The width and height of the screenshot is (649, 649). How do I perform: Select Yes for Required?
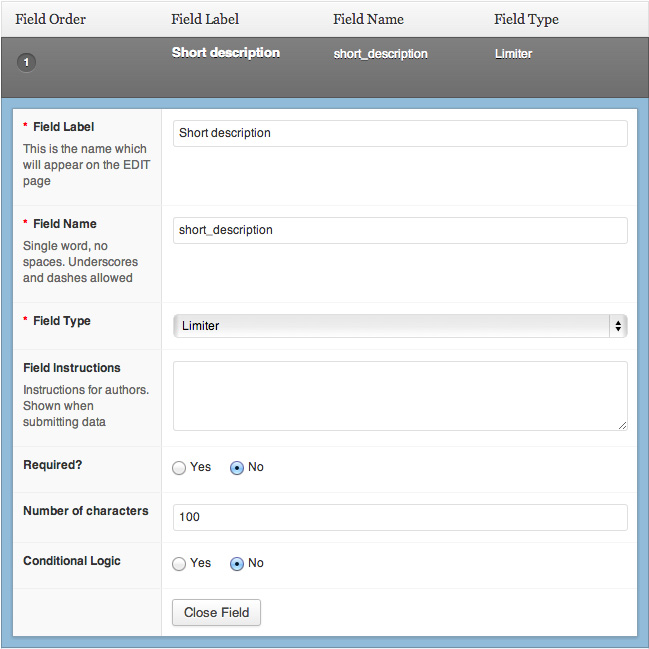tap(179, 468)
